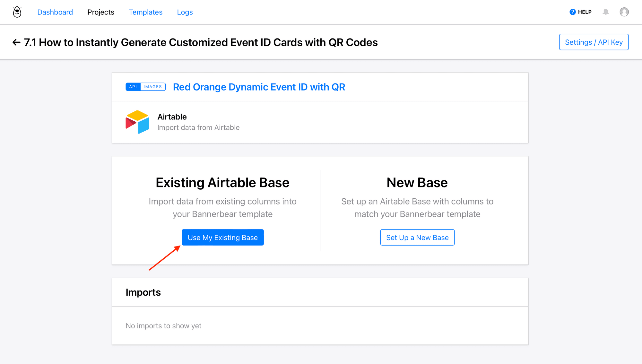Click the Logs navigation tab

[186, 12]
